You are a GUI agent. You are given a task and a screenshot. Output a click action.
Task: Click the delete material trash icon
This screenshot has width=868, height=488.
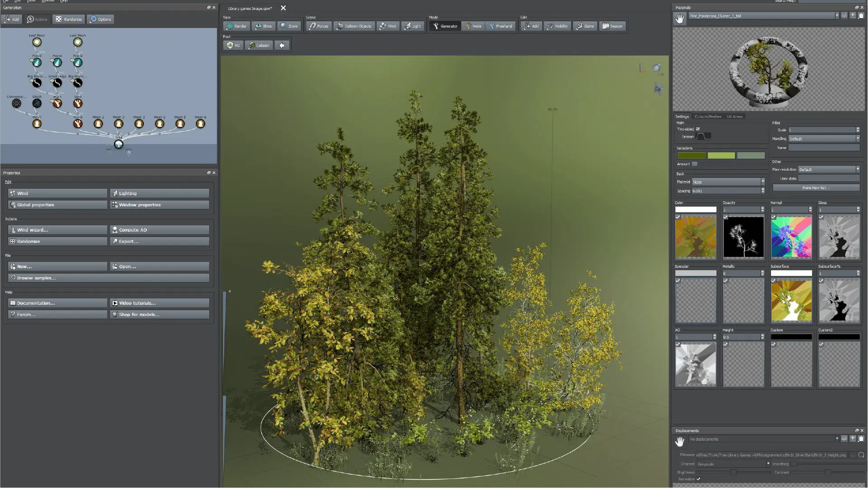861,16
